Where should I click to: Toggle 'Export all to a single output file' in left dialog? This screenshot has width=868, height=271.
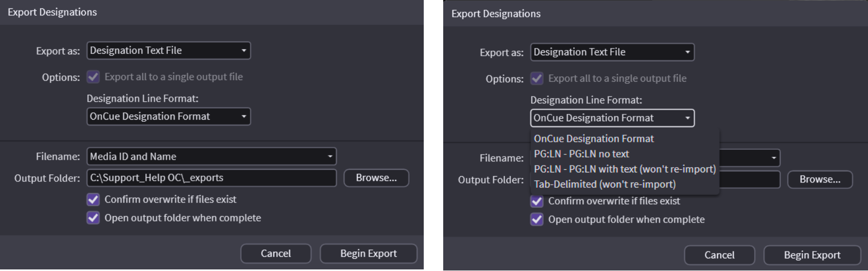coord(93,77)
